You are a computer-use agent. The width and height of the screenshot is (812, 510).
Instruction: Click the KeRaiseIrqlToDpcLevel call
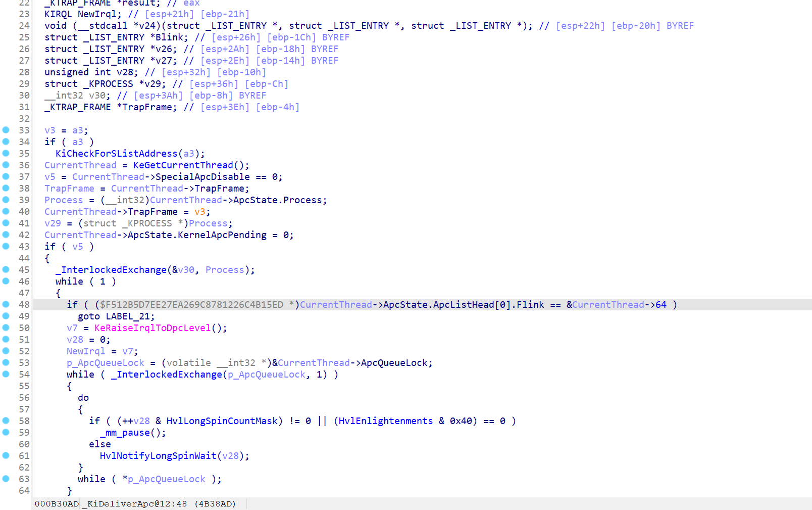(153, 328)
